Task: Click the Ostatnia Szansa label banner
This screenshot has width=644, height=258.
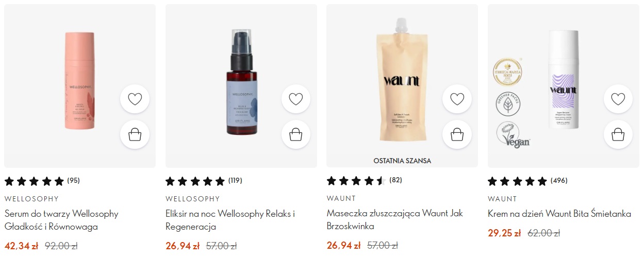Action: pos(402,161)
